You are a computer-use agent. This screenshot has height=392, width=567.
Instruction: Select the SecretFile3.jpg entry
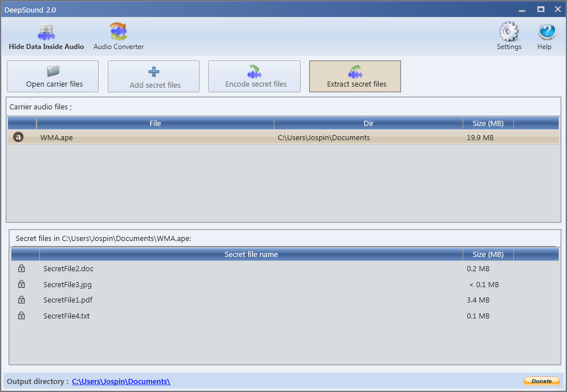point(67,285)
